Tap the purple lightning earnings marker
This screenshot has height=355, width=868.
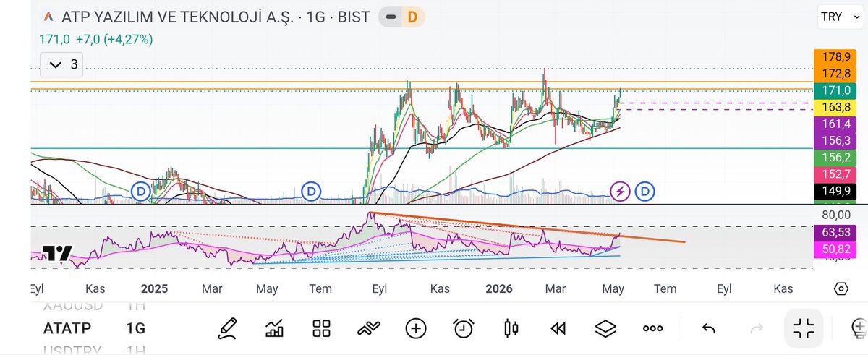tap(621, 192)
